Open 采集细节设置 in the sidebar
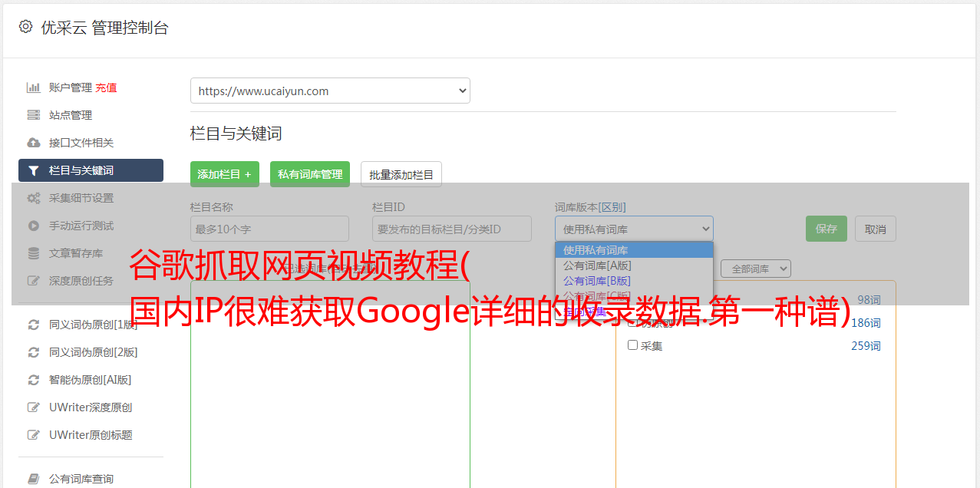The image size is (980, 488). (x=81, y=198)
